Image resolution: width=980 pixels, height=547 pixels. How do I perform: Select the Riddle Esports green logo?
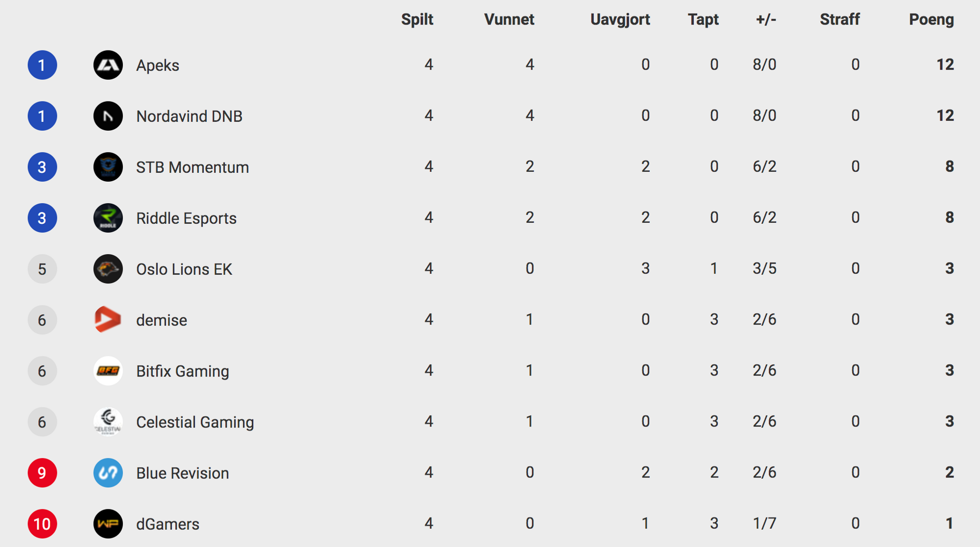[x=108, y=218]
